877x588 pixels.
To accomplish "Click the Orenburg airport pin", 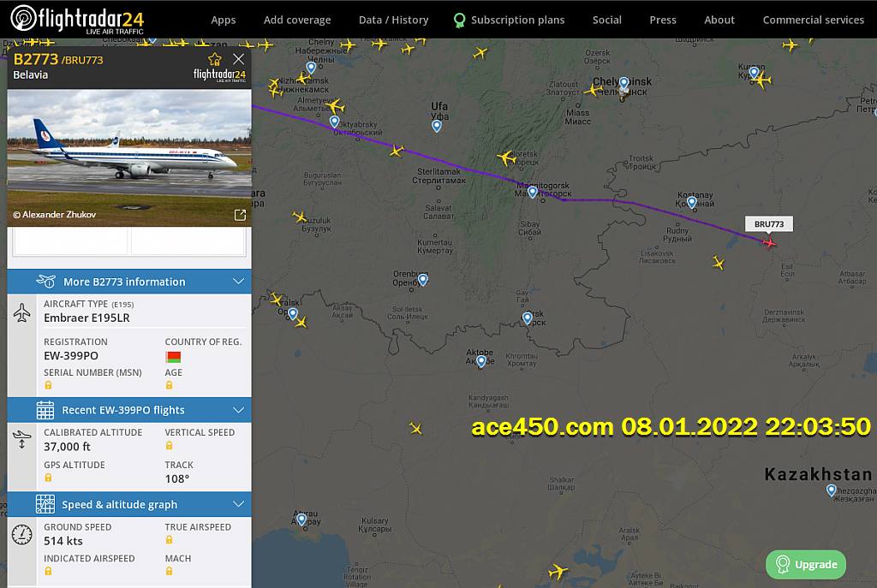I will (x=422, y=280).
